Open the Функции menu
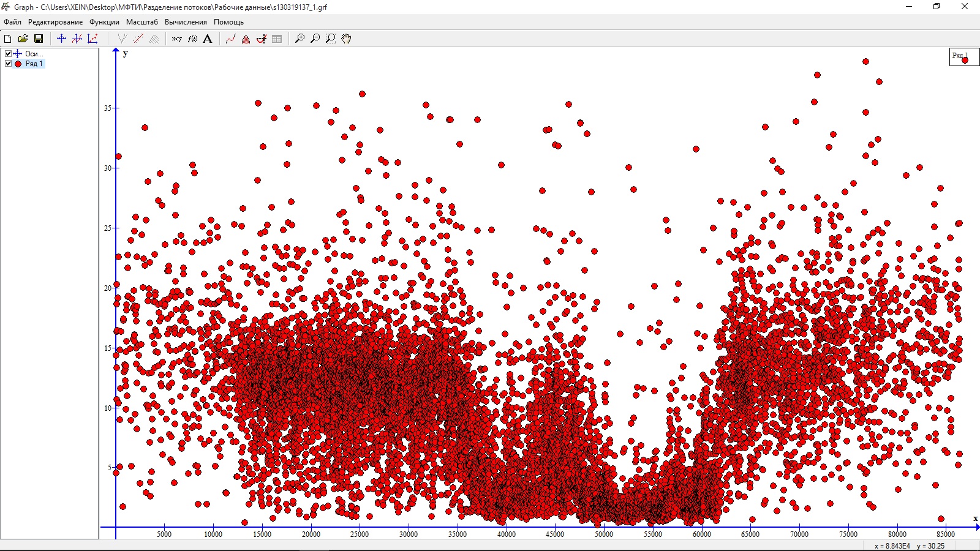Screen dimensions: 980x551 click(104, 22)
